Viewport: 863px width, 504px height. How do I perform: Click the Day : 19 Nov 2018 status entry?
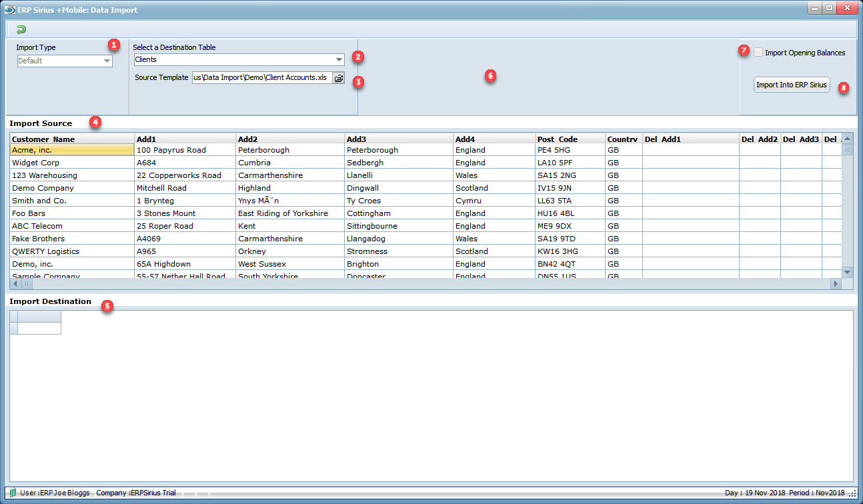[x=755, y=493]
